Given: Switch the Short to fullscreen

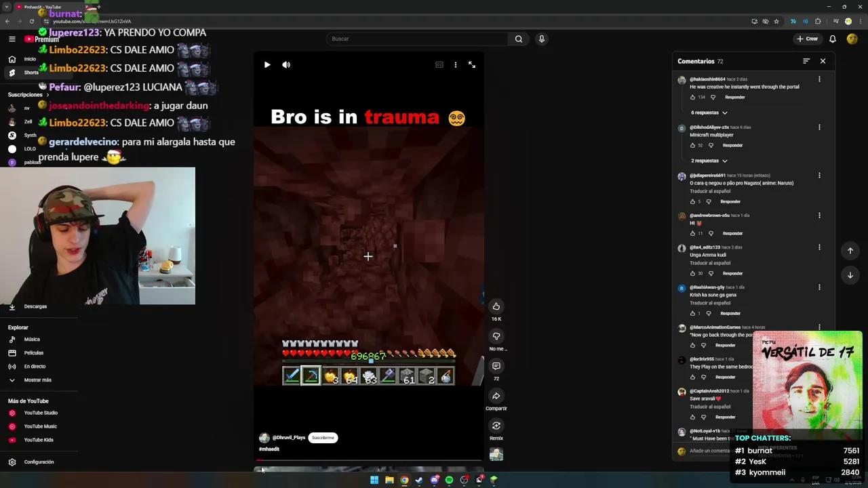Looking at the screenshot, I should [472, 65].
